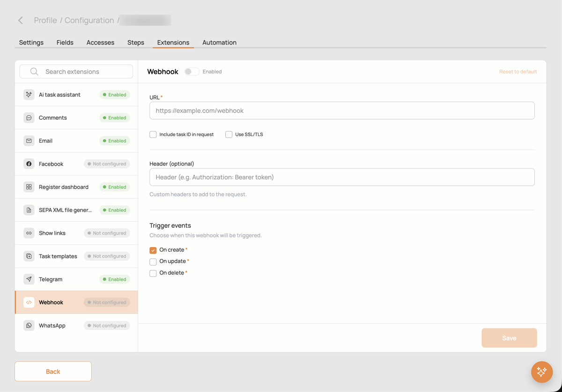Open the Steps tab

[x=136, y=42]
